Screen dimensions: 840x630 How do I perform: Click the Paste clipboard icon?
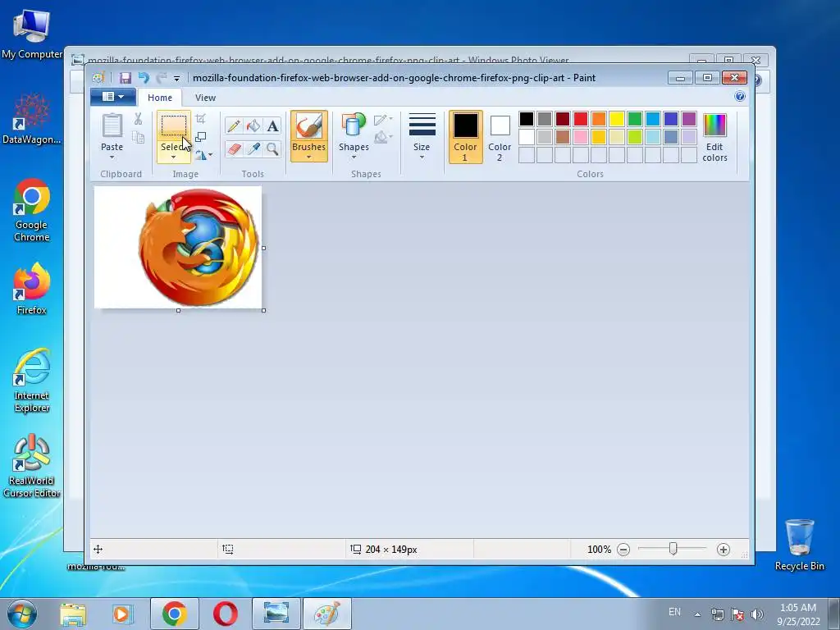112,126
